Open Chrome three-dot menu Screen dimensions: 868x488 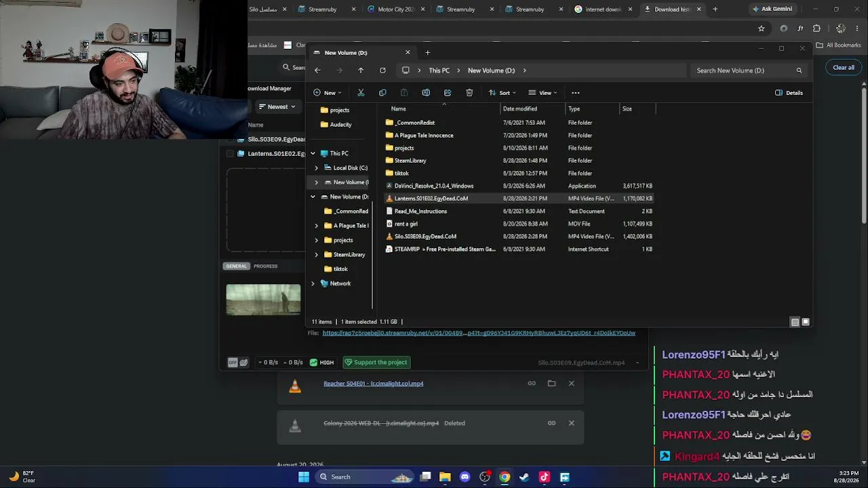click(x=859, y=28)
